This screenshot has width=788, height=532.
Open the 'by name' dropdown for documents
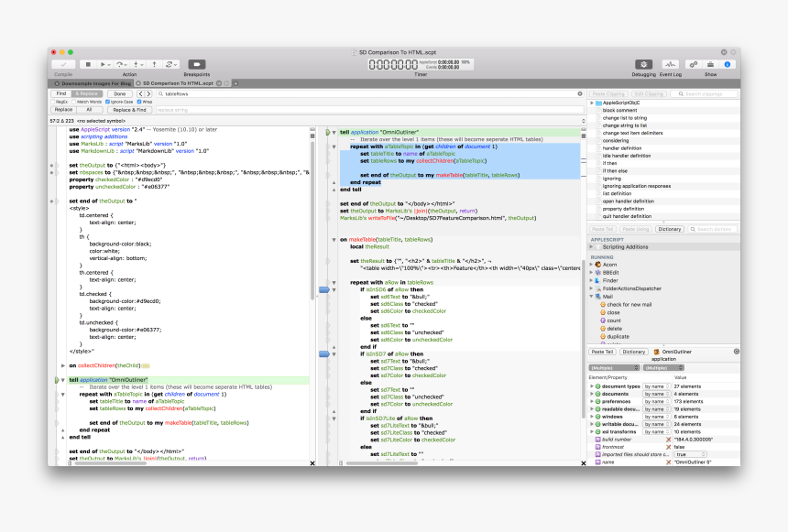point(655,394)
